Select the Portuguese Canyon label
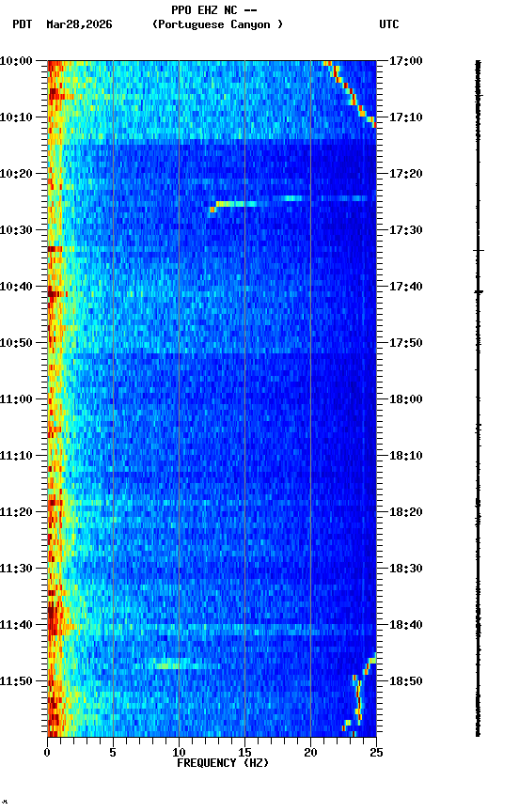 pos(217,24)
